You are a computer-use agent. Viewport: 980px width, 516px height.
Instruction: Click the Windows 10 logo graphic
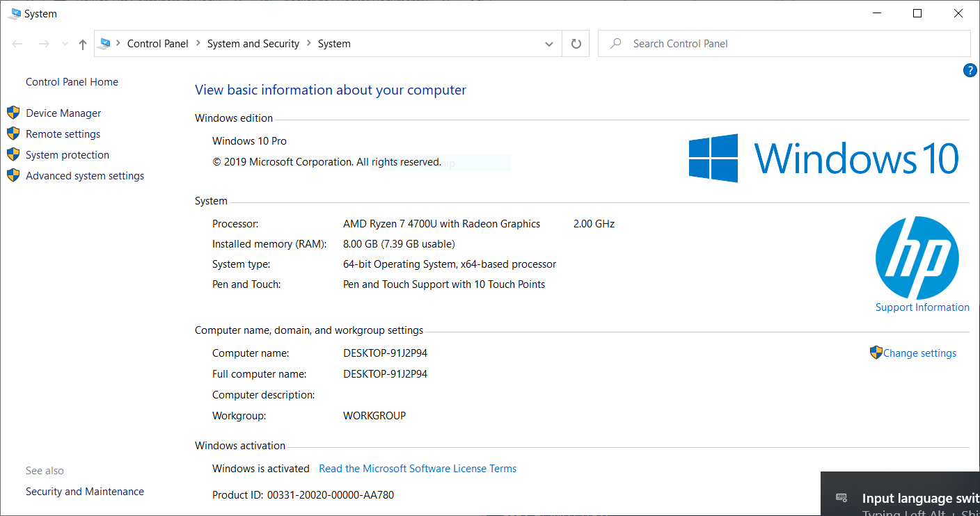click(824, 158)
